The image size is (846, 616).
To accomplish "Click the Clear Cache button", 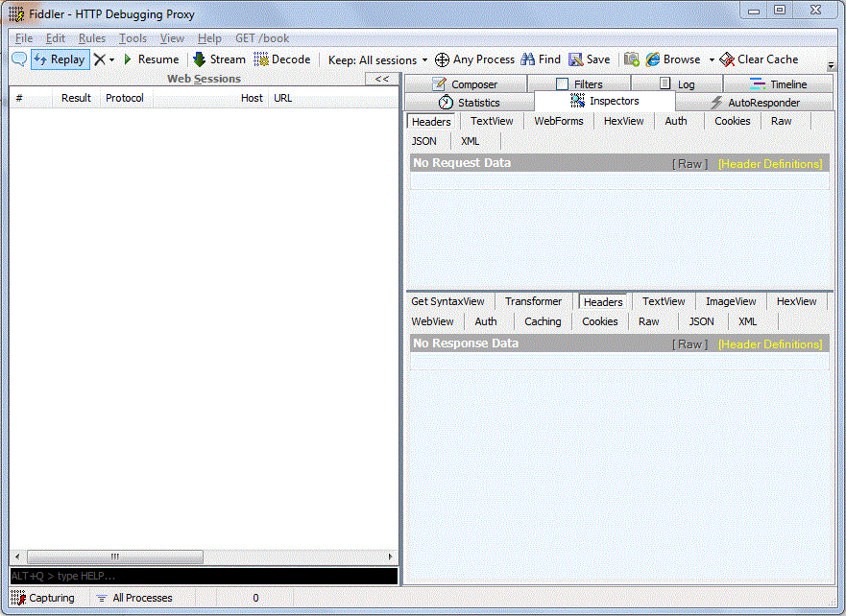I will point(759,59).
